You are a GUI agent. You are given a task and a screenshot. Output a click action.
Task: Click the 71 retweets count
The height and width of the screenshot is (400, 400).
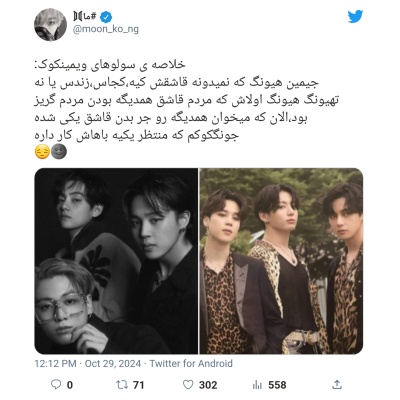pyautogui.click(x=138, y=385)
